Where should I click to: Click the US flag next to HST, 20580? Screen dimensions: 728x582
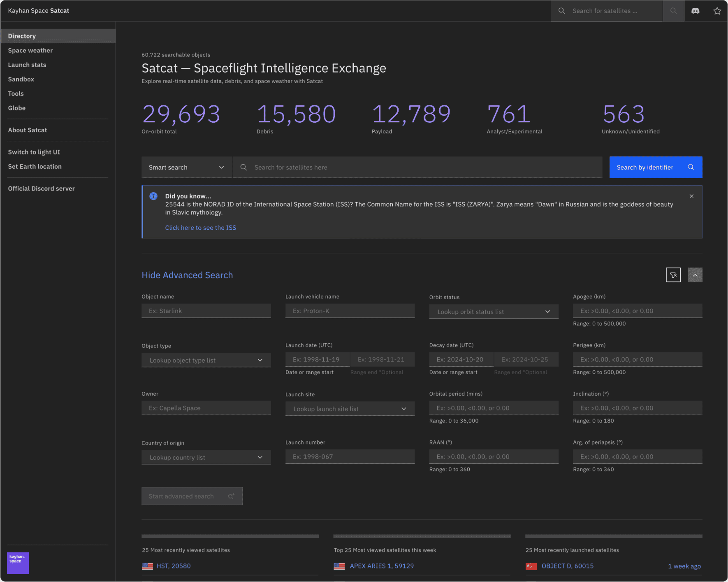[x=148, y=566]
